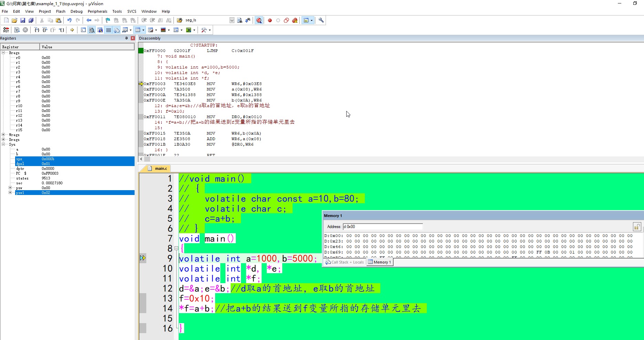Click the Step Into debug icon
Image resolution: width=644 pixels, height=340 pixels.
click(37, 30)
